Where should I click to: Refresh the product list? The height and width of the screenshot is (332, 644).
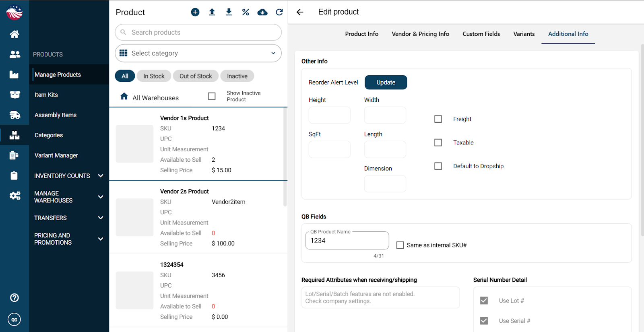click(279, 12)
